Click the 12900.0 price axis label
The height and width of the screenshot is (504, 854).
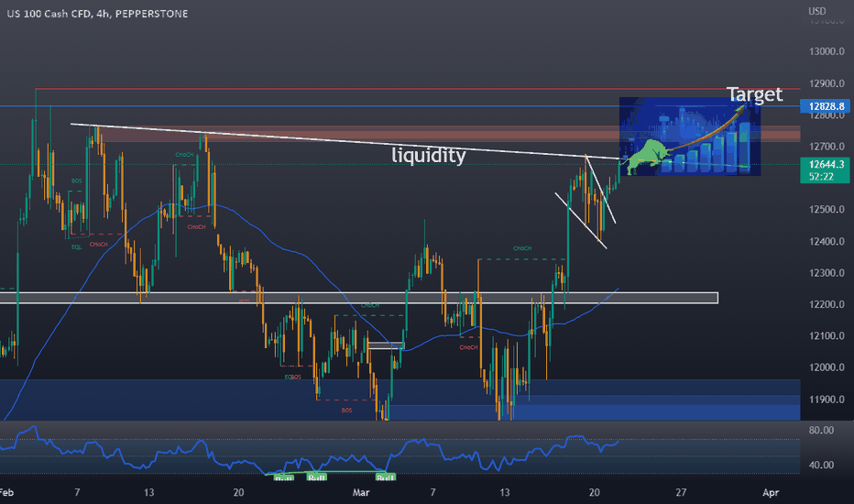pos(827,83)
